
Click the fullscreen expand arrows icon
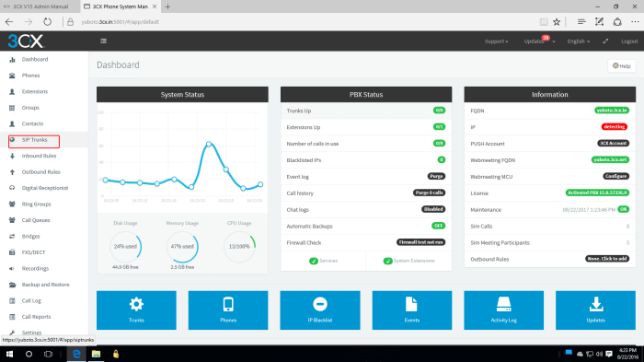coord(605,41)
